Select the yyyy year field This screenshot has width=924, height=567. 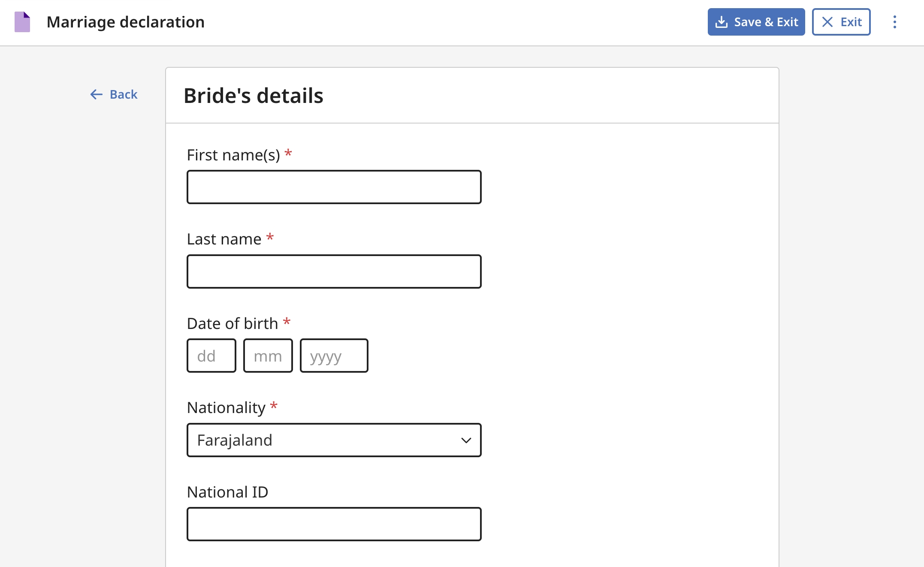click(x=334, y=356)
